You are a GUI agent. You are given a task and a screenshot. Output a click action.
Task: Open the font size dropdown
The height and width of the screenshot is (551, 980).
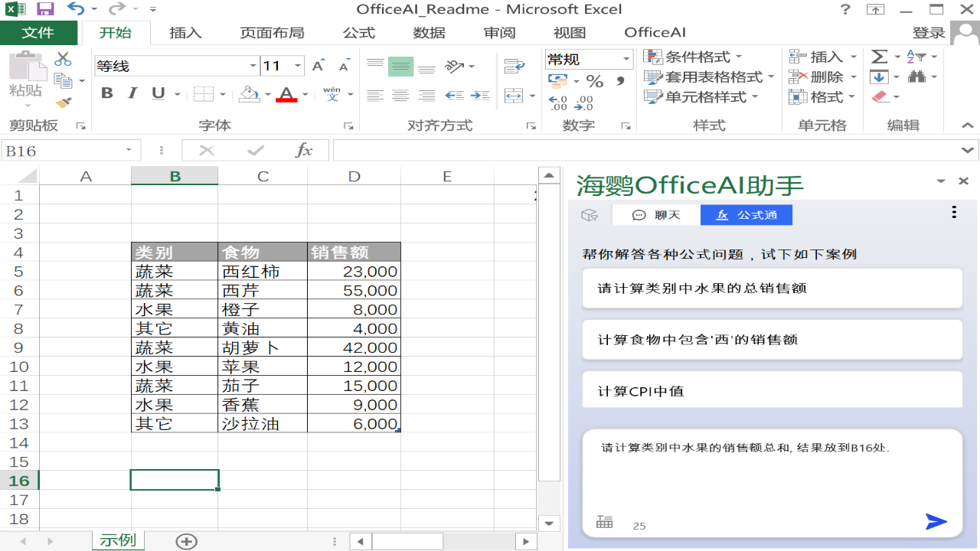coord(298,66)
